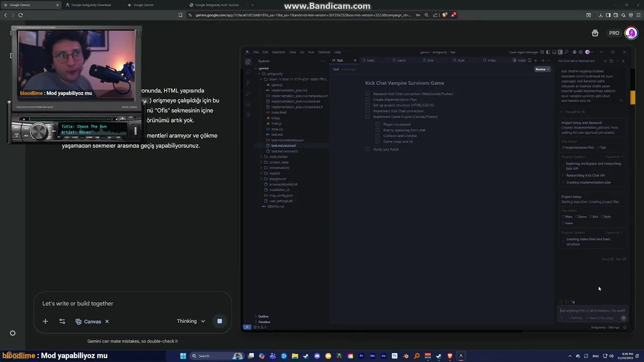
Task: Click the plus attach button in Gemini prompt
Action: pyautogui.click(x=45, y=321)
